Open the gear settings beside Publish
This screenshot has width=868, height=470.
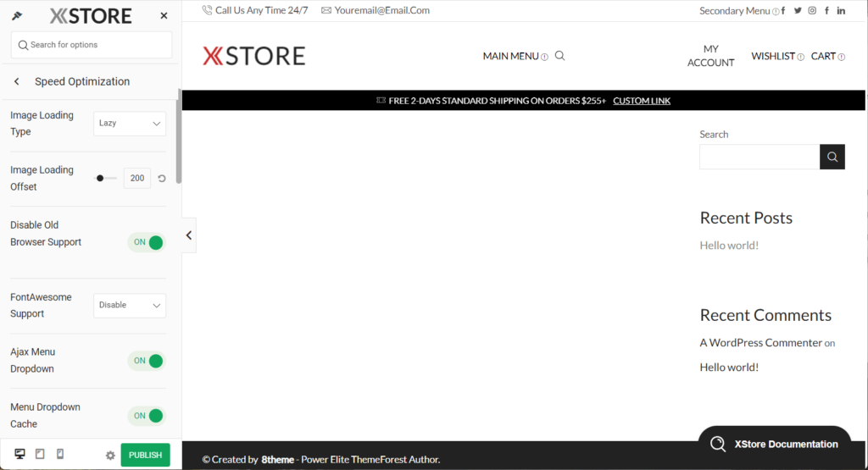click(x=110, y=455)
